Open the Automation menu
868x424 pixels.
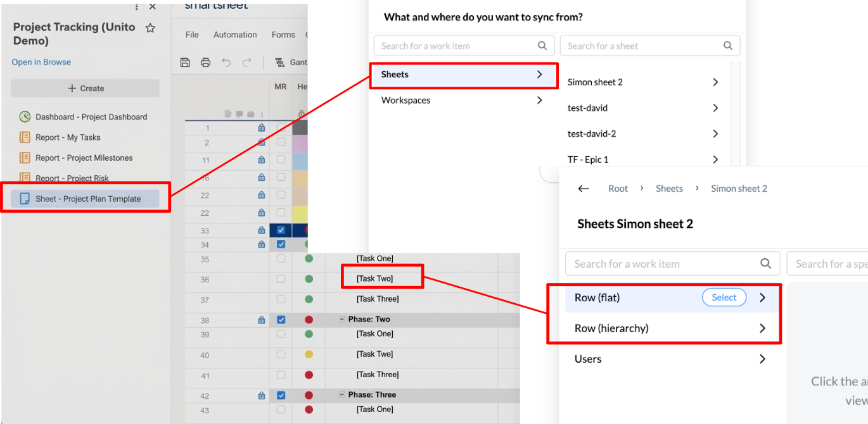[x=235, y=34]
